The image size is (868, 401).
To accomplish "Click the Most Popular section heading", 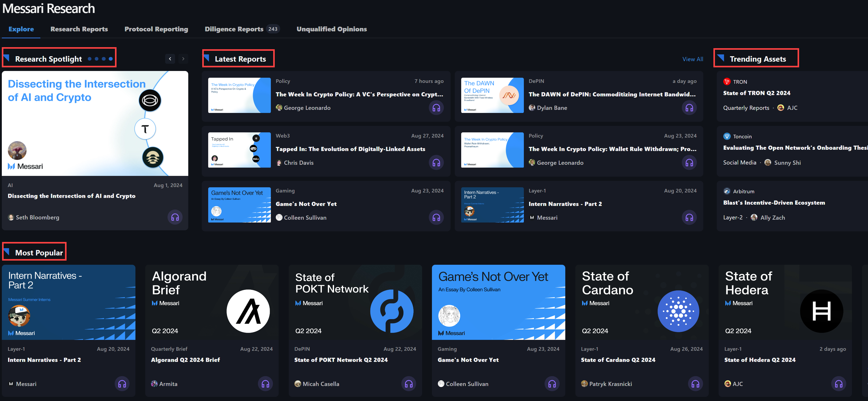I will pos(39,253).
